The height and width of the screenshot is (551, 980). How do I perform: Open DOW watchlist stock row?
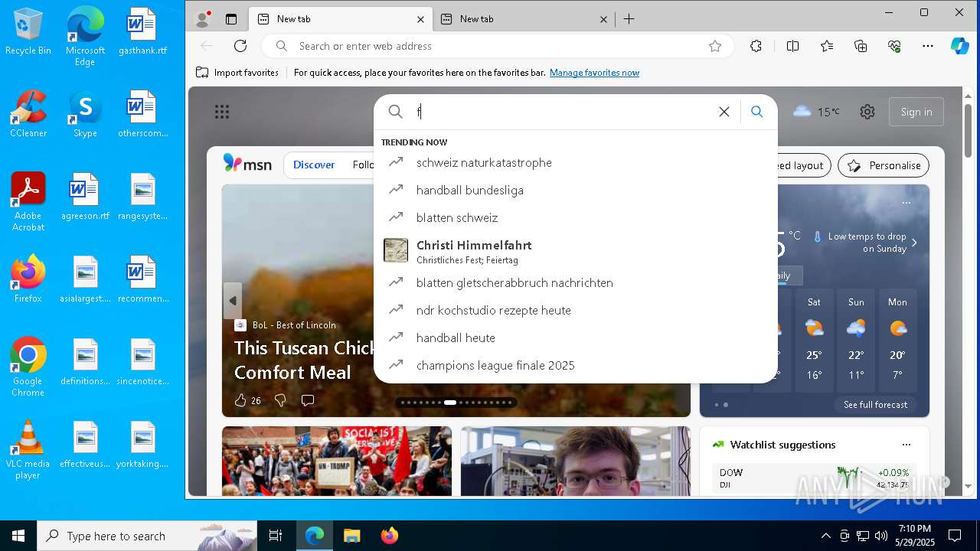point(814,478)
